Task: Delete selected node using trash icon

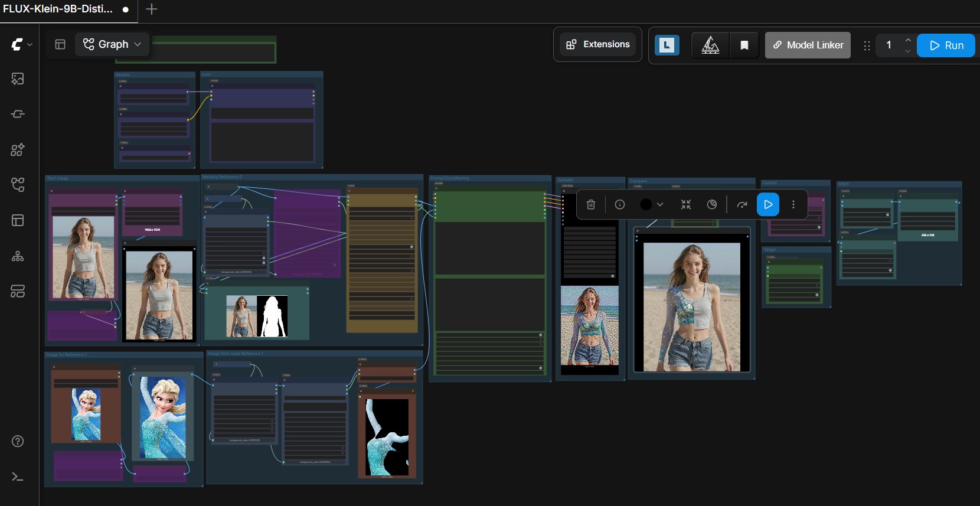Action: [x=591, y=204]
